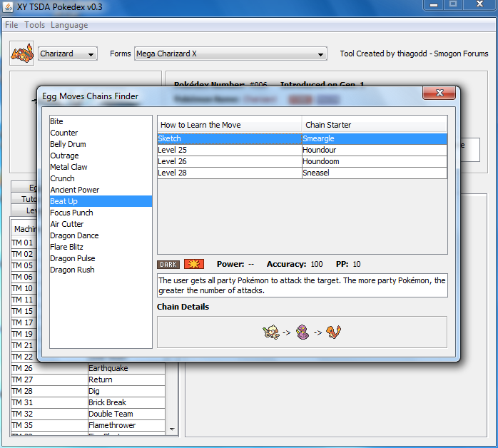Screen dimensions: 498x448
Task: Click the Charmander sprite in Chain Details
Action: point(333,332)
